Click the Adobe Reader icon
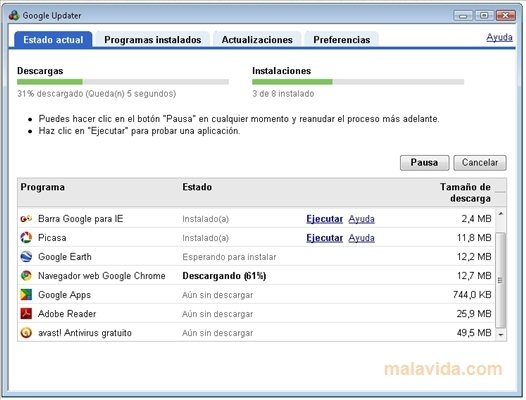This screenshot has width=526, height=400. click(26, 314)
